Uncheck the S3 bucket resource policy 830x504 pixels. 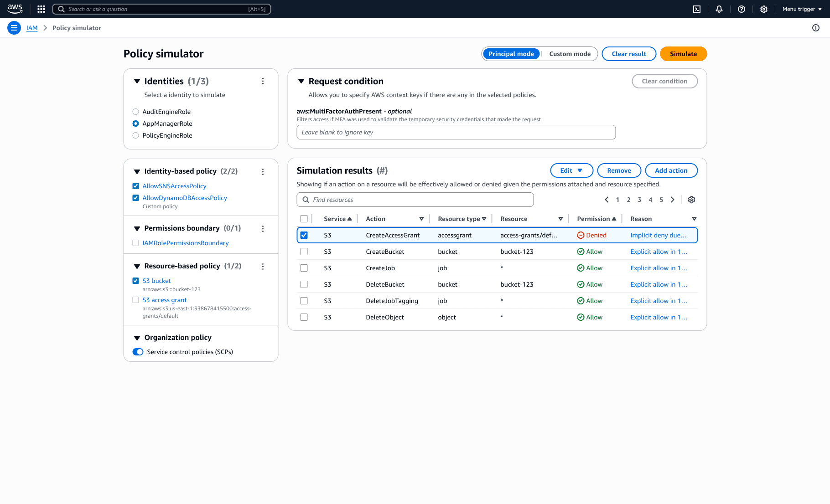pyautogui.click(x=135, y=281)
